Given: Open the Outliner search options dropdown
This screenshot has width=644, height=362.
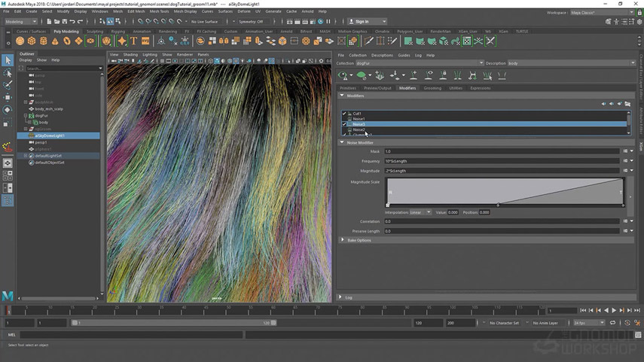Looking at the screenshot, I should click(x=100, y=68).
